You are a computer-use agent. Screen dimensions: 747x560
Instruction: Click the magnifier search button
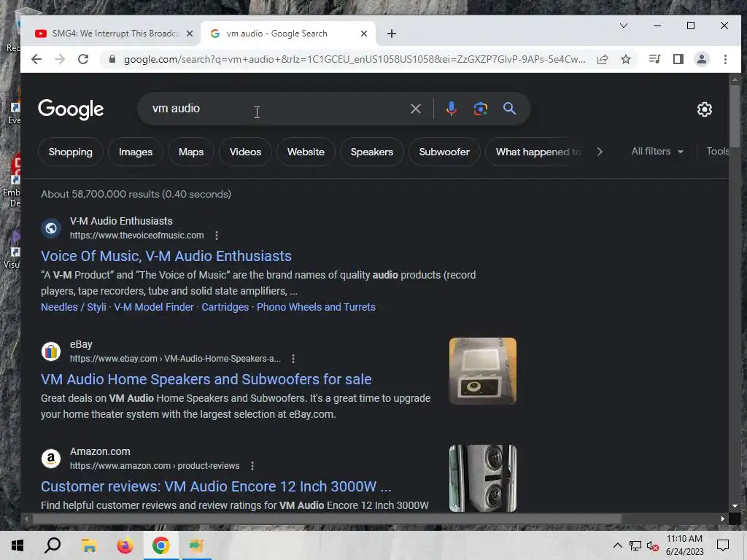pos(509,109)
